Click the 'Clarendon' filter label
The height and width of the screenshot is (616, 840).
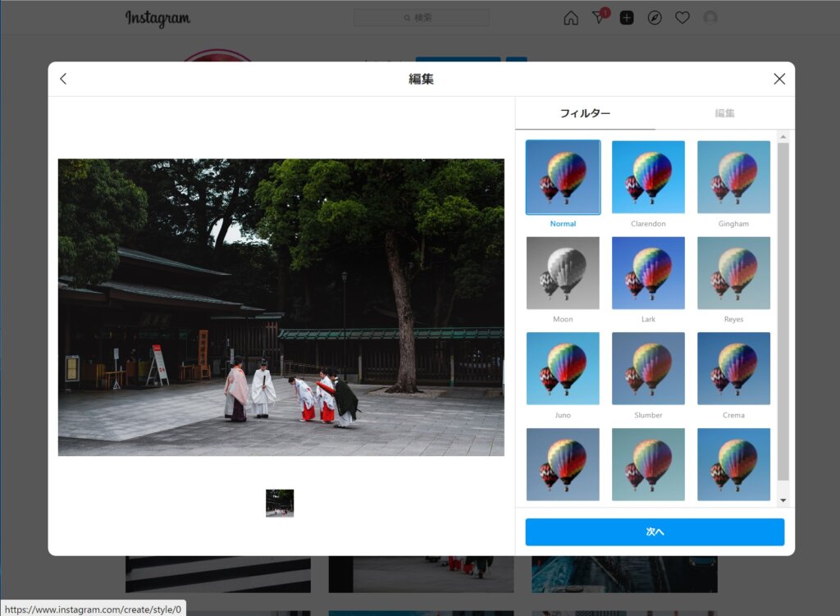pos(648,224)
